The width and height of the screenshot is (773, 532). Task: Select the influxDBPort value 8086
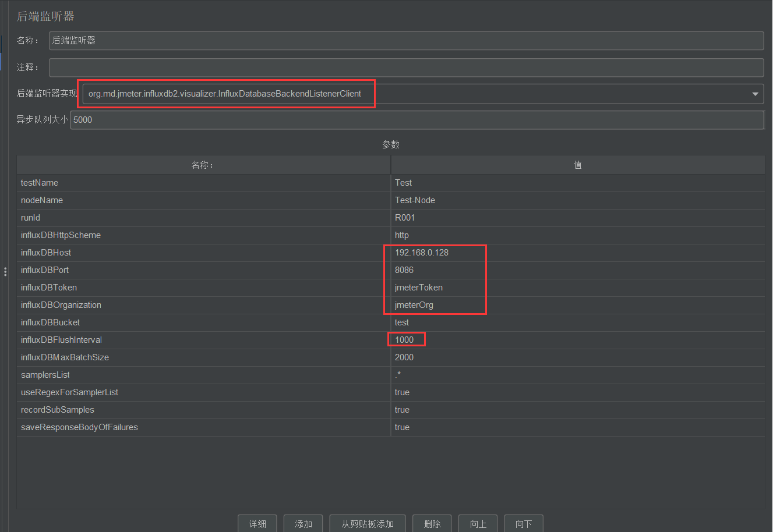[404, 270]
